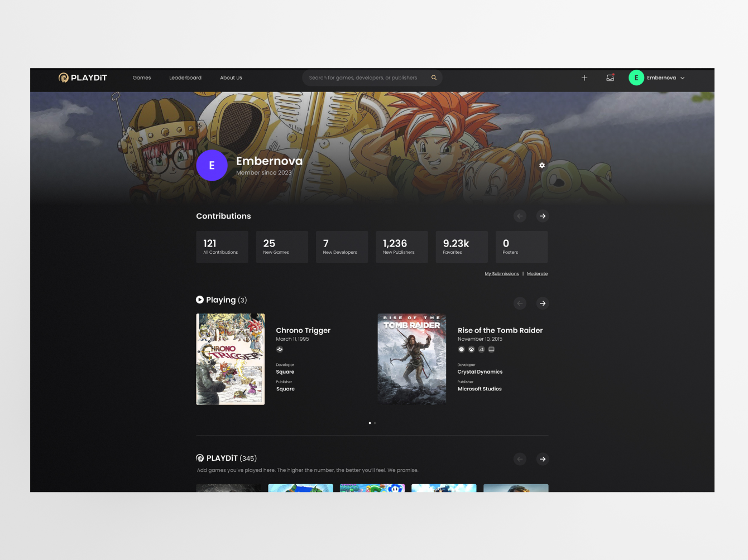Screen dimensions: 748x560
Task: Go back in Playing with left arrow
Action: [x=520, y=303]
